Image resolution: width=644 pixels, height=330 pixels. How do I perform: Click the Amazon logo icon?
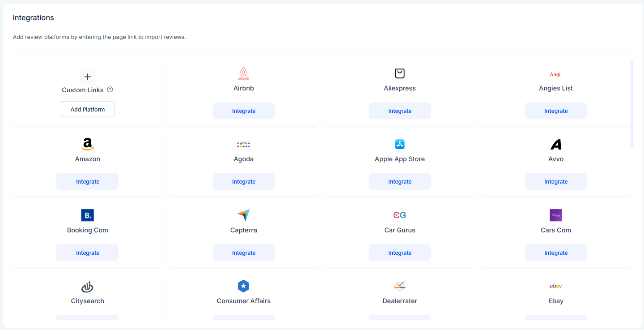tap(88, 144)
